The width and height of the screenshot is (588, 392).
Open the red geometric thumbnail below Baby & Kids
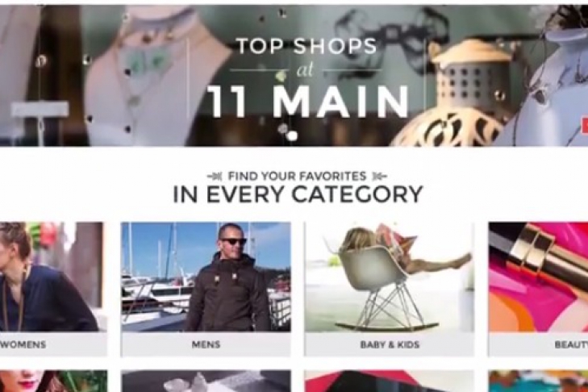pyautogui.click(x=390, y=382)
